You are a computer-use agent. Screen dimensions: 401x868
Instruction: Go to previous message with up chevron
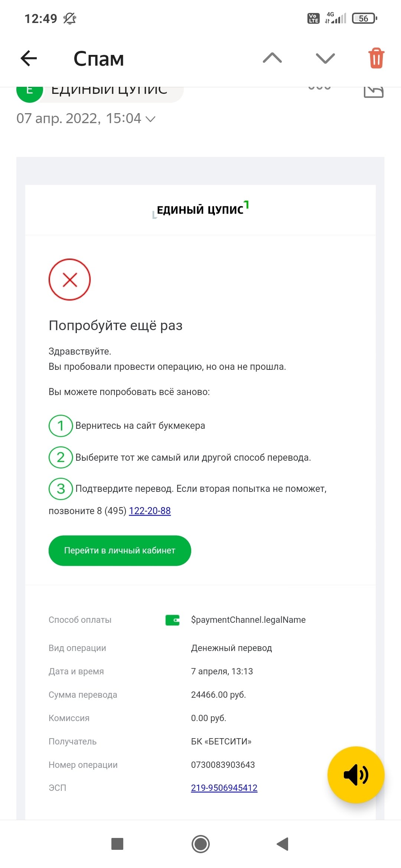(272, 58)
